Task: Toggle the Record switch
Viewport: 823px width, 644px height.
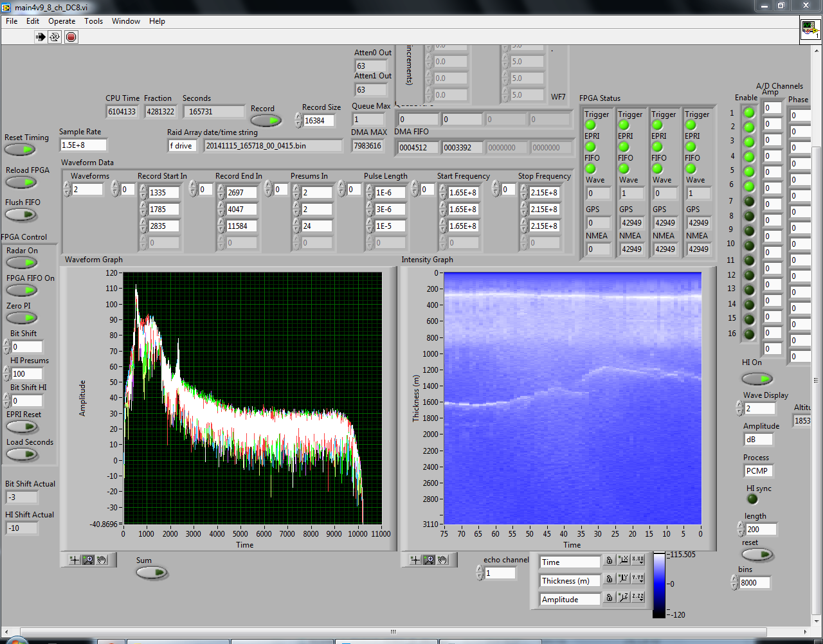Action: pos(266,120)
